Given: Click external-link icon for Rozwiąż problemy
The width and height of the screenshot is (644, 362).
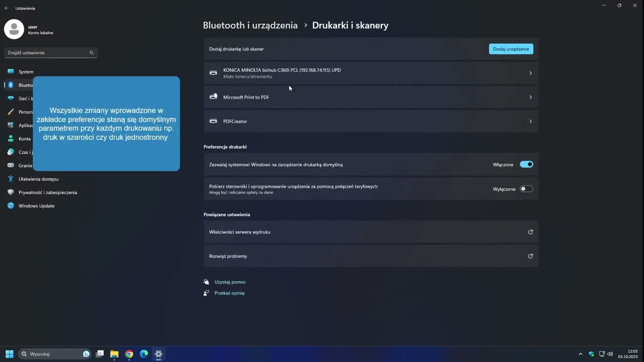Looking at the screenshot, I should click(530, 256).
